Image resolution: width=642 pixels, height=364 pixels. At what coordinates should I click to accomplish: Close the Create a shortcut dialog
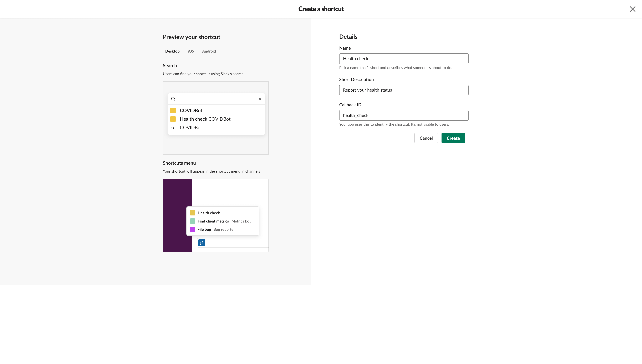(x=632, y=9)
